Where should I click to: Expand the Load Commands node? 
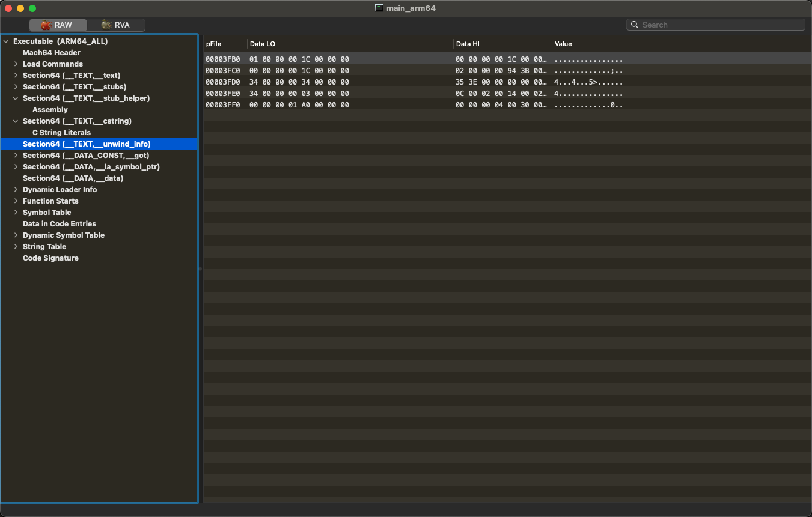tap(16, 64)
